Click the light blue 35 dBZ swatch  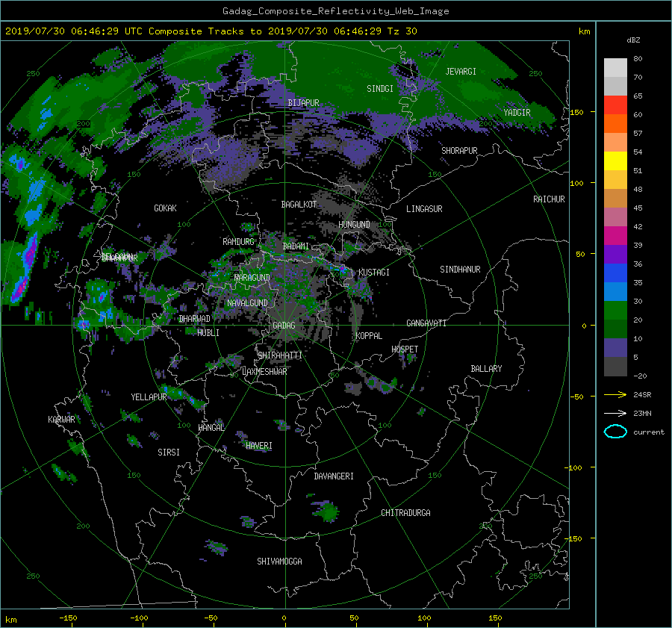coord(615,292)
